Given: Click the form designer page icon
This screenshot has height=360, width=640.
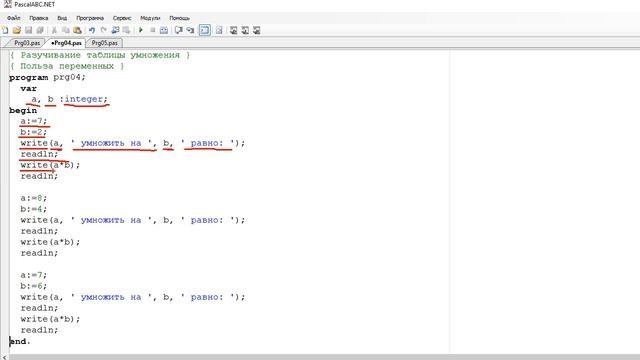Looking at the screenshot, I should click(219, 30).
